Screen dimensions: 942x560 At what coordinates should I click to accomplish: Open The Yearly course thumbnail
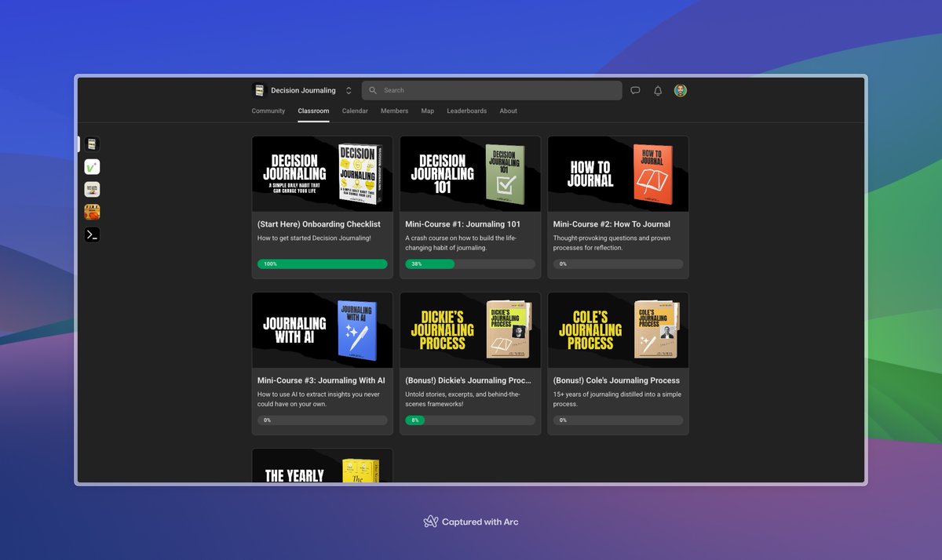coord(322,466)
